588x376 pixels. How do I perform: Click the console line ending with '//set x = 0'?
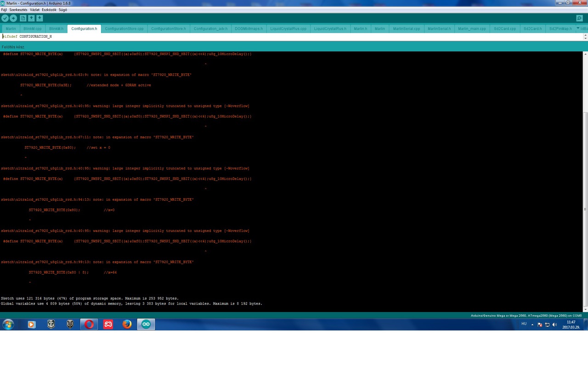pyautogui.click(x=68, y=147)
